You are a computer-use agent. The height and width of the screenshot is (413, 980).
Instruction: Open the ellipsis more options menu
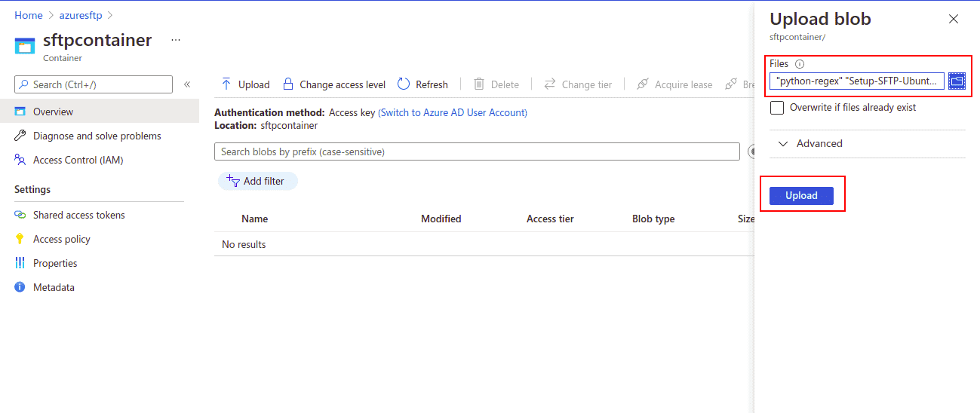point(176,40)
